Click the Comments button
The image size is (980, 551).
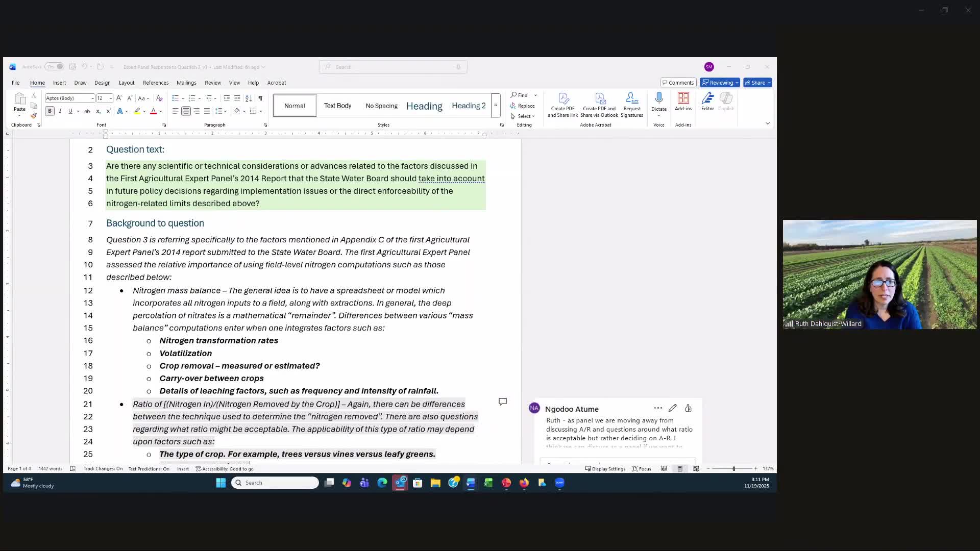(678, 83)
